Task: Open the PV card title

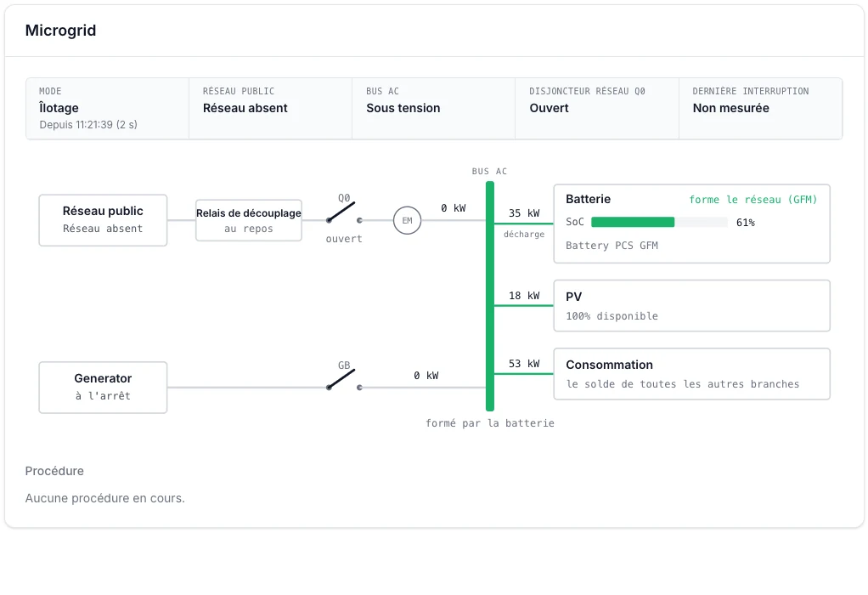Action: coord(573,297)
